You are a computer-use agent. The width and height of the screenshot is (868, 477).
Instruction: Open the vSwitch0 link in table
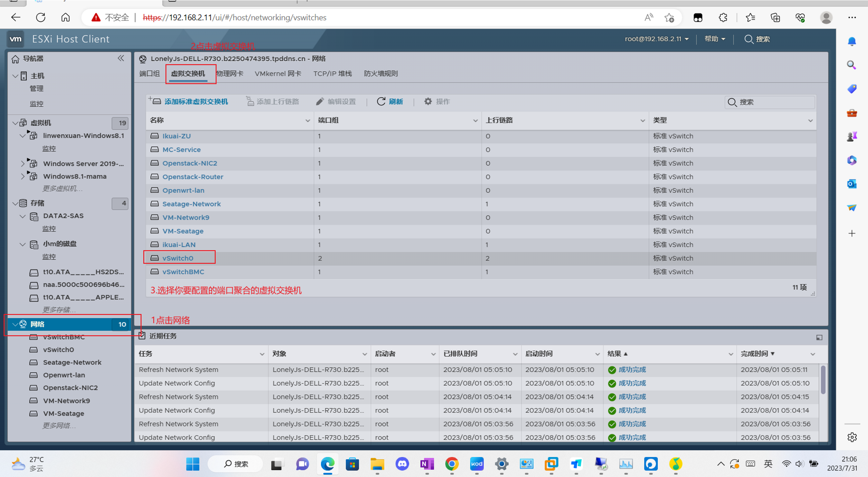tap(178, 258)
